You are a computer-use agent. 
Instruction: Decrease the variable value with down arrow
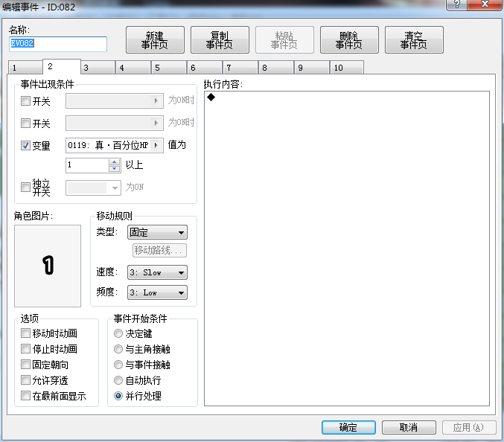115,169
